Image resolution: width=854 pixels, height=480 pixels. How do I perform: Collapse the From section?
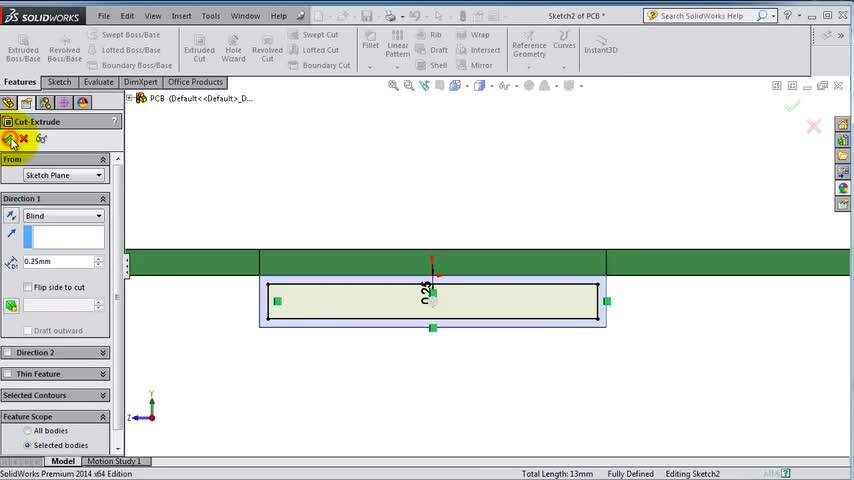coord(103,160)
